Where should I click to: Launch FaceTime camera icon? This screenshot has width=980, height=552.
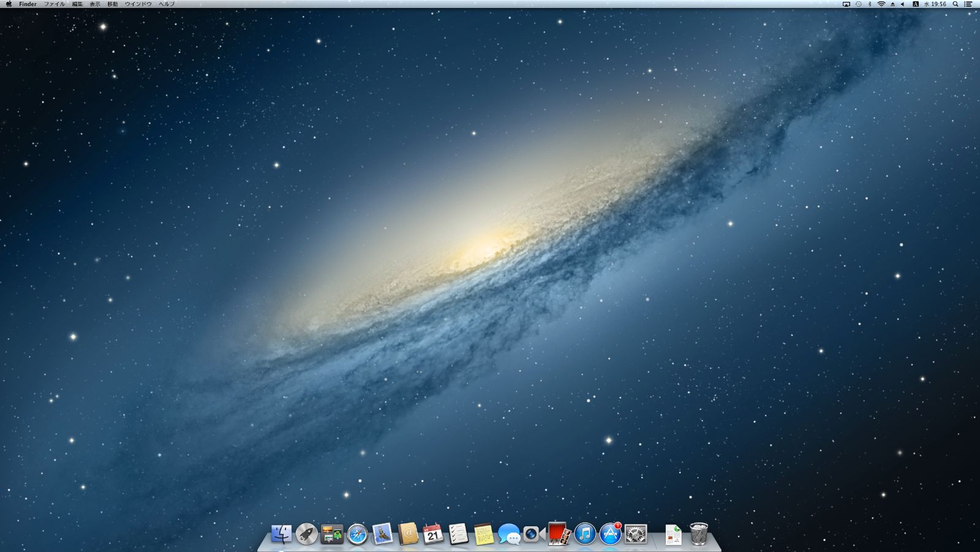point(533,534)
